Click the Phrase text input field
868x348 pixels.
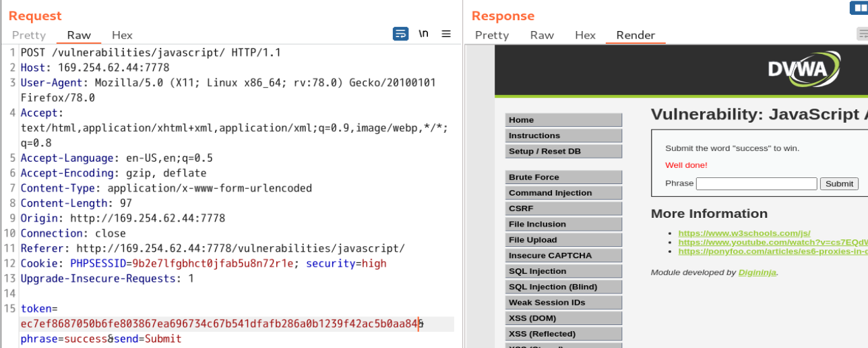tap(756, 183)
